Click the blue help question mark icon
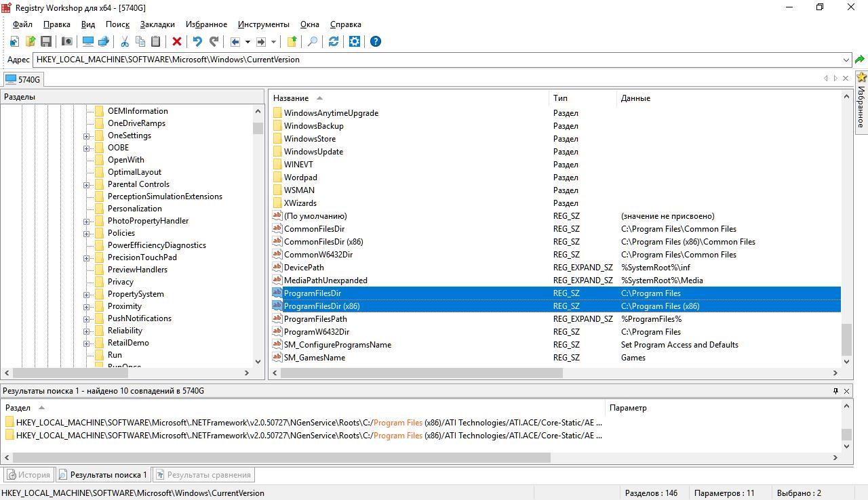Image resolution: width=868 pixels, height=500 pixels. click(376, 41)
